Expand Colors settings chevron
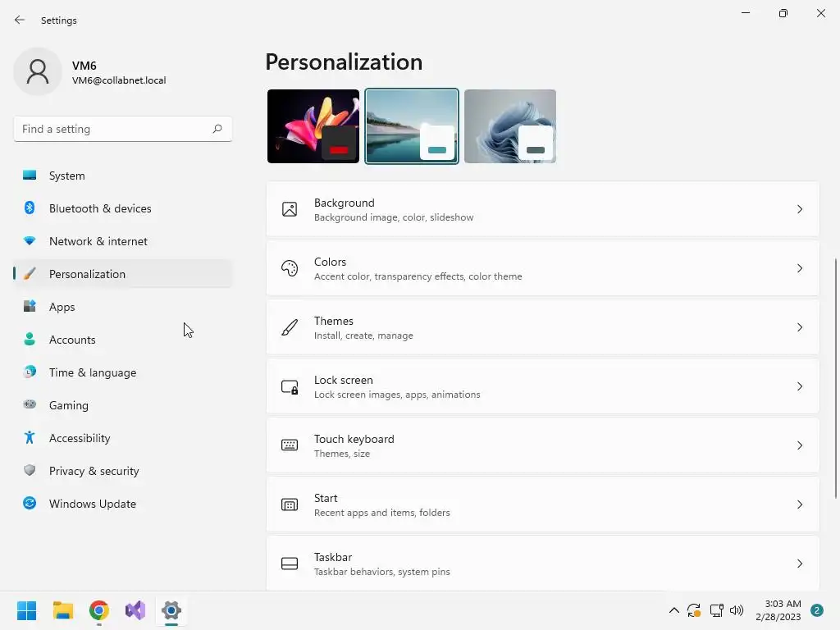 pos(800,268)
